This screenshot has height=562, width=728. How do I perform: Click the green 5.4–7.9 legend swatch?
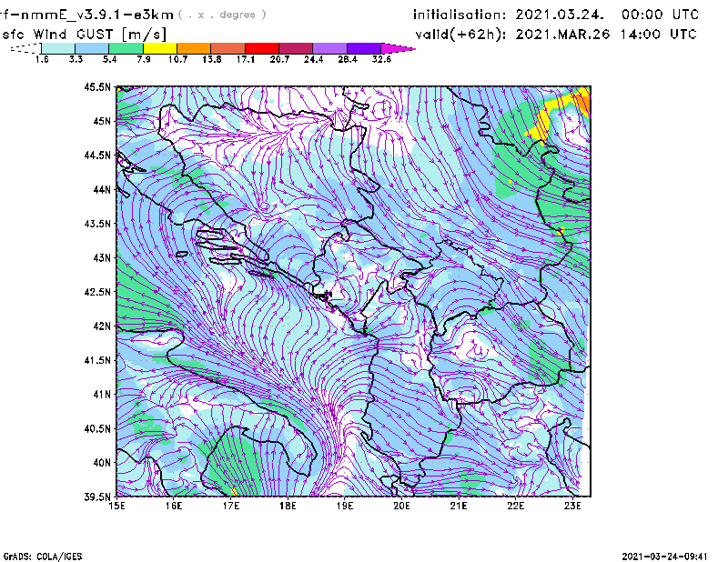[x=126, y=48]
